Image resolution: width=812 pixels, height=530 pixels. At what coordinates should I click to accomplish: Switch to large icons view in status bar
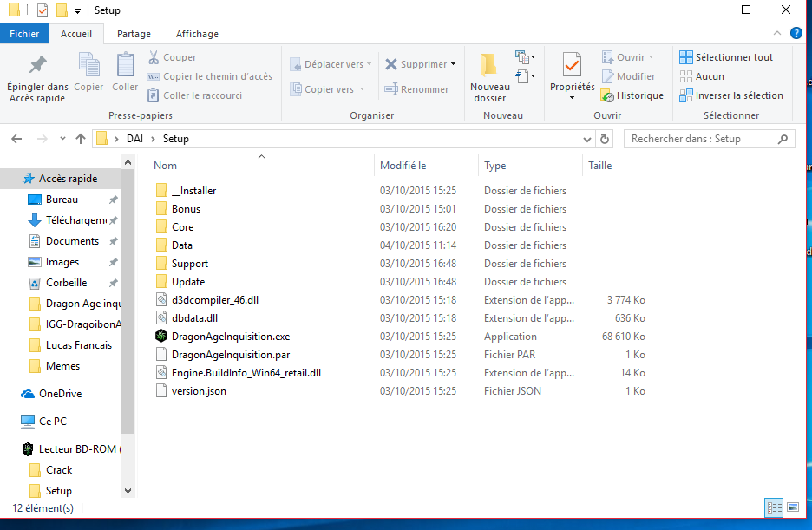(791, 507)
